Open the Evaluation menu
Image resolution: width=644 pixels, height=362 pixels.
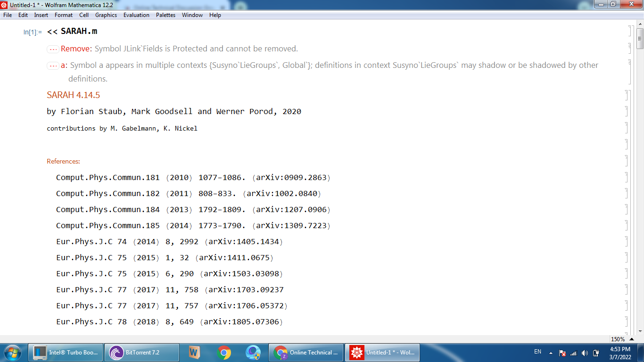tap(136, 15)
